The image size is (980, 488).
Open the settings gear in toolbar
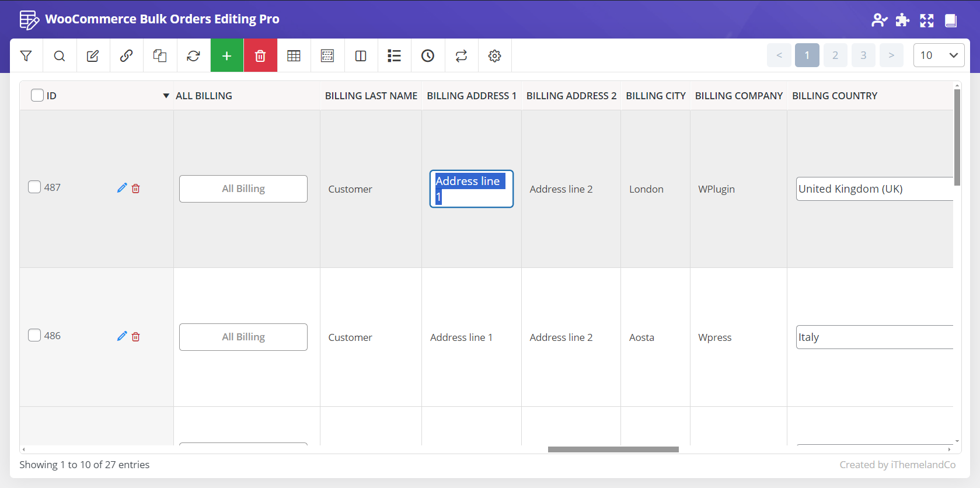[494, 56]
